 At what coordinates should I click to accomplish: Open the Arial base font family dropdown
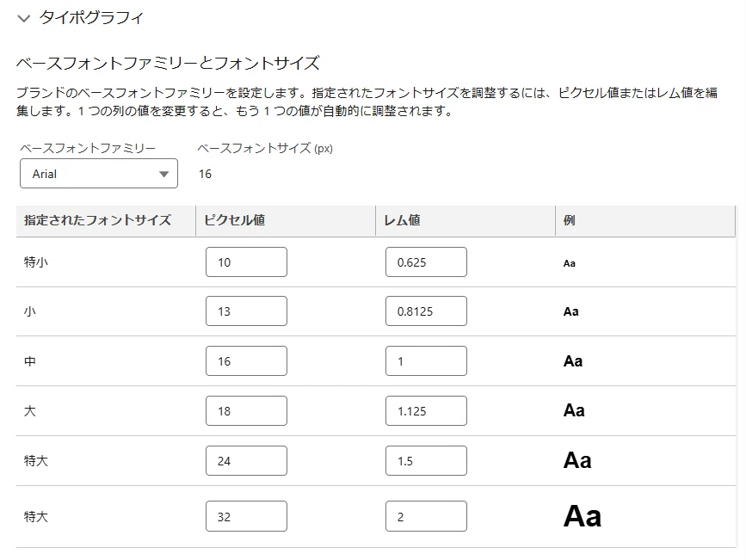click(x=99, y=174)
